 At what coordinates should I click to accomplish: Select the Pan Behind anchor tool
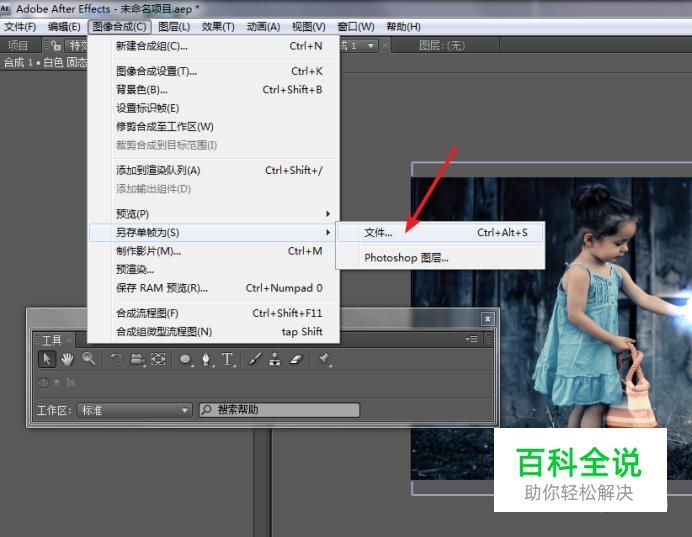158,359
